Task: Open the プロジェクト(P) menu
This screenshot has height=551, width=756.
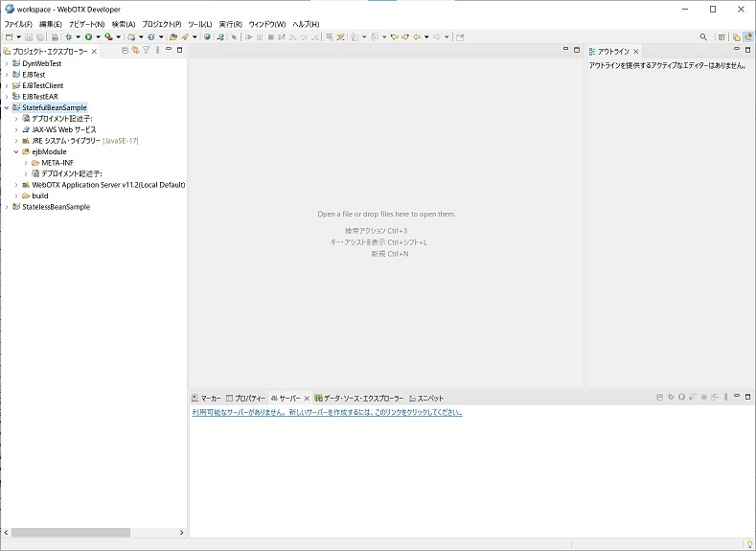Action: pyautogui.click(x=161, y=24)
